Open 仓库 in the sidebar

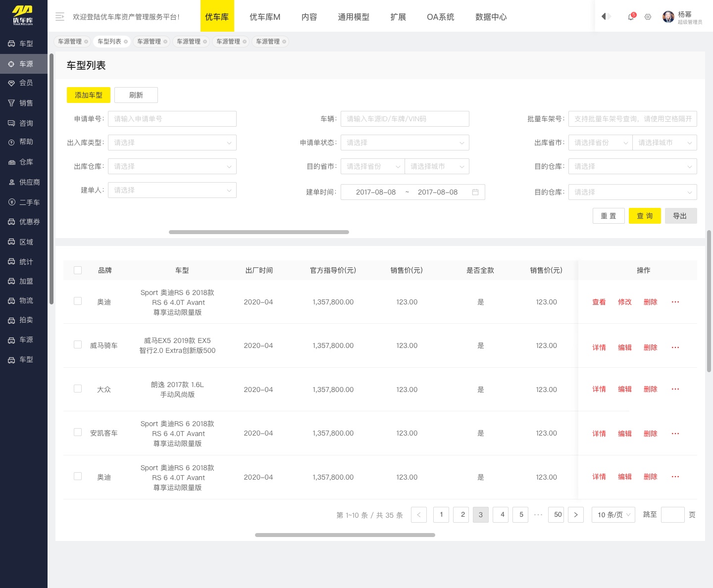[x=26, y=162]
